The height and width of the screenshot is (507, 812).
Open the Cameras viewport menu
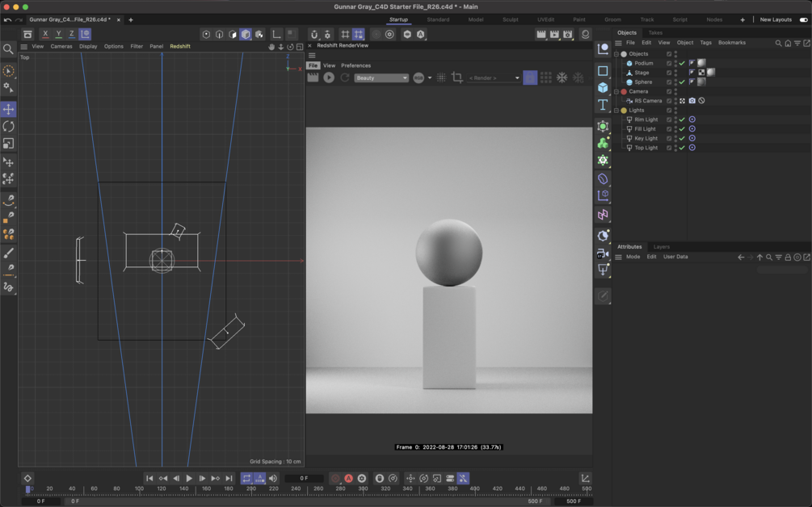click(61, 46)
